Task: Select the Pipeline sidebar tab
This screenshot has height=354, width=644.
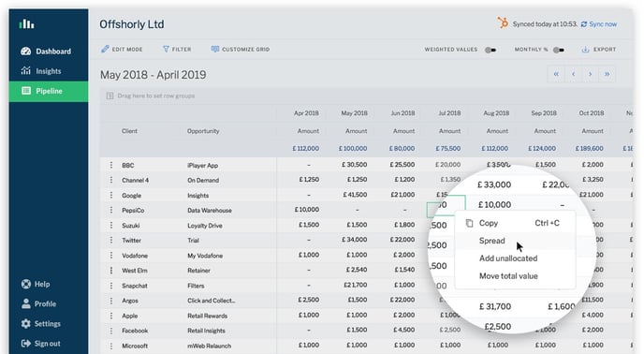Action: 49,91
